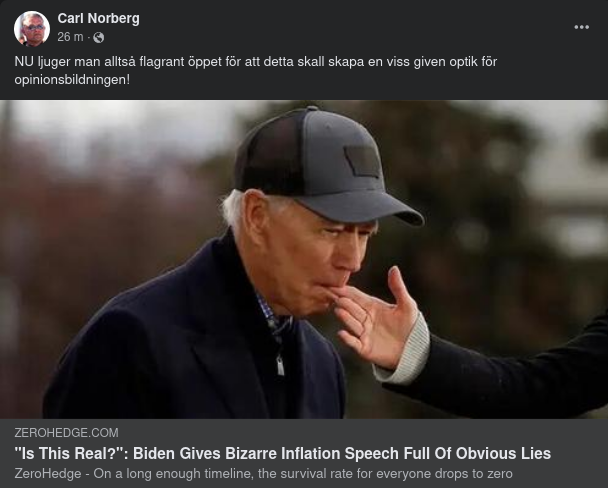Click the globe public audience icon
608x488 pixels.
98,37
